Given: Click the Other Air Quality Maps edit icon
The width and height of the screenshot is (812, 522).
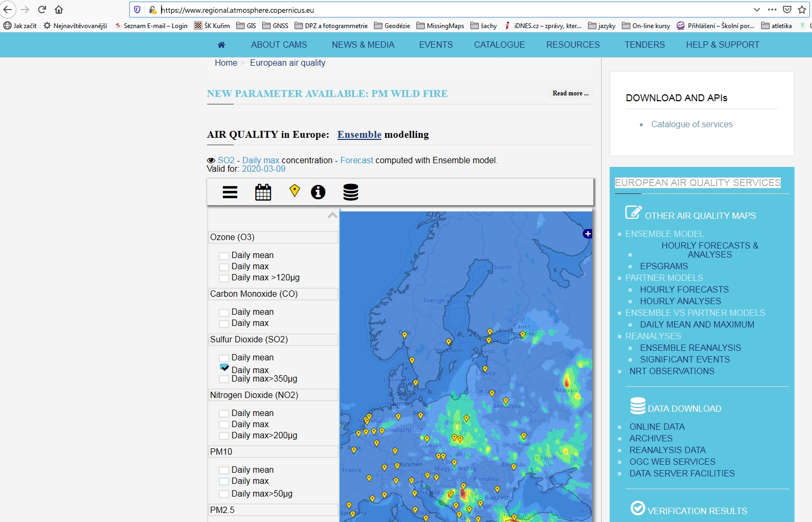Looking at the screenshot, I should click(633, 213).
